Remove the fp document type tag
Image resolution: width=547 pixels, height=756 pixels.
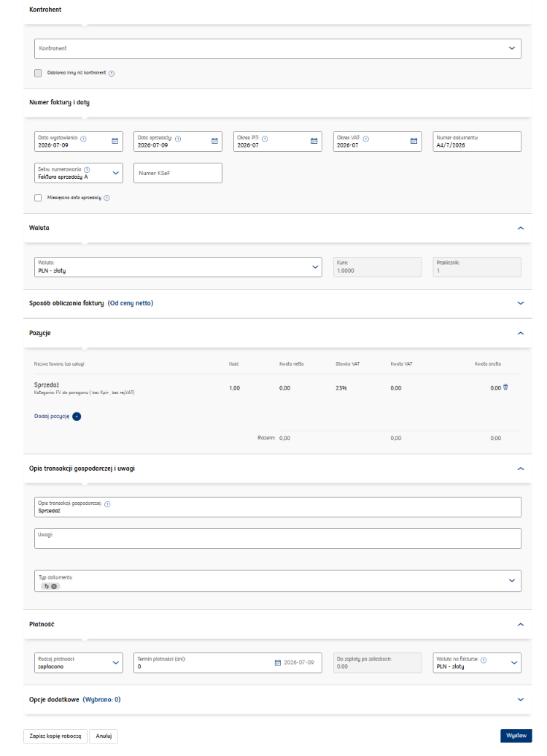pos(54,586)
